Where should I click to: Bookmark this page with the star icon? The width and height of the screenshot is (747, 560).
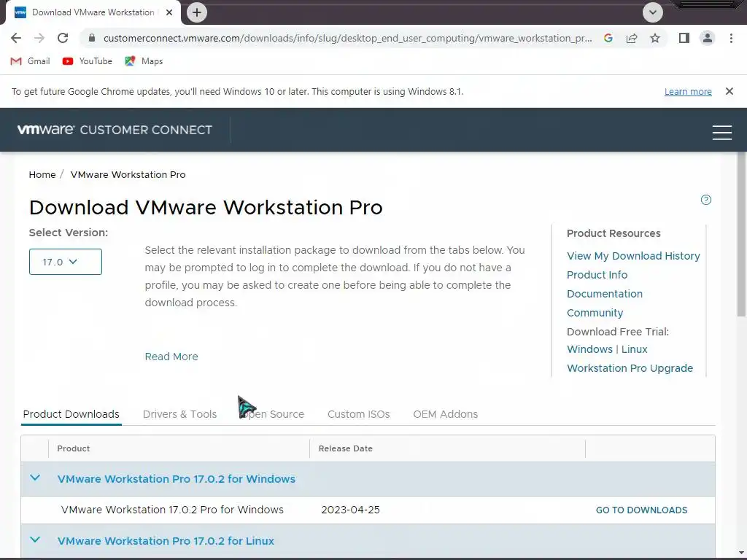click(x=655, y=38)
